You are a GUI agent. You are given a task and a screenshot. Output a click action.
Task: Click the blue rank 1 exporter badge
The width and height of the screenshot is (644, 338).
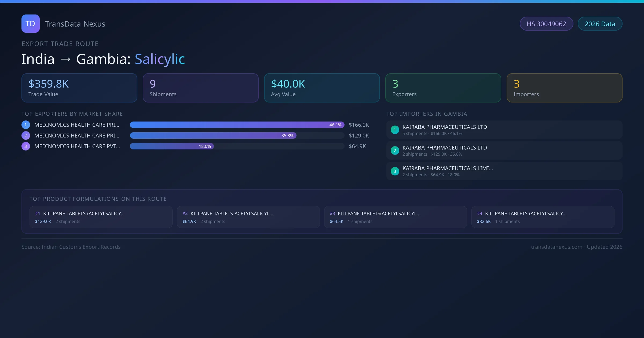(26, 125)
